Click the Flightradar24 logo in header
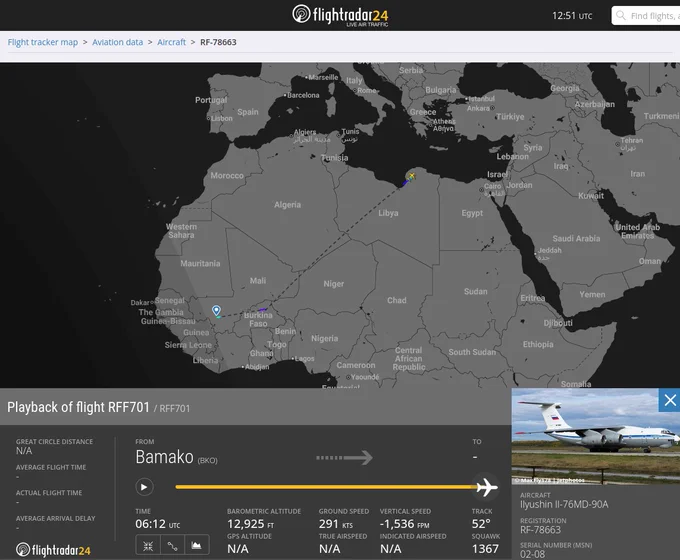 [x=340, y=16]
